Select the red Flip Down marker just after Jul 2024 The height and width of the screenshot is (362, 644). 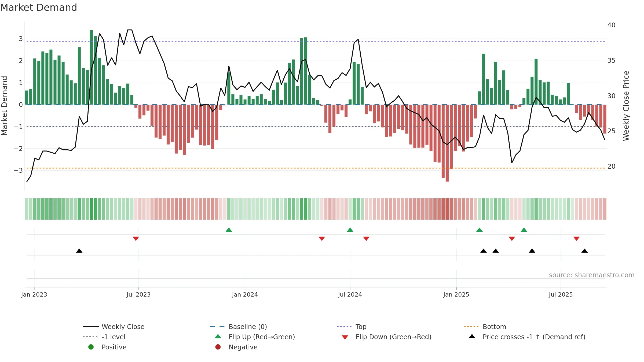pos(366,239)
